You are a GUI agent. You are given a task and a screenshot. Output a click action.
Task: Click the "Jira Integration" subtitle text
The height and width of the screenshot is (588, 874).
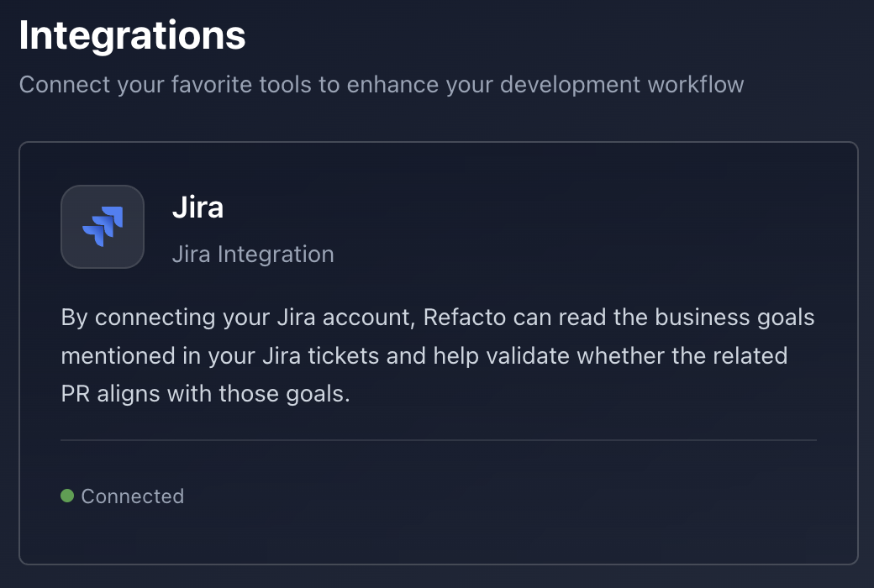253,254
